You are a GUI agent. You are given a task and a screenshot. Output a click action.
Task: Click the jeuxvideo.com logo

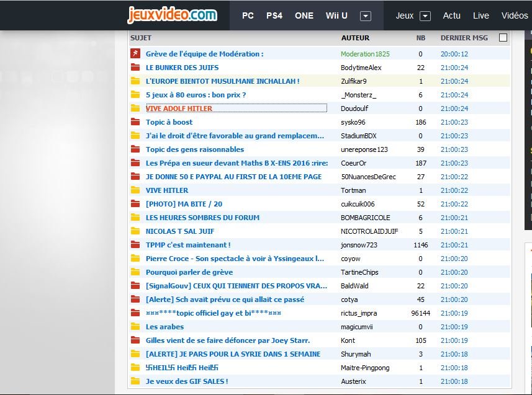tap(172, 15)
